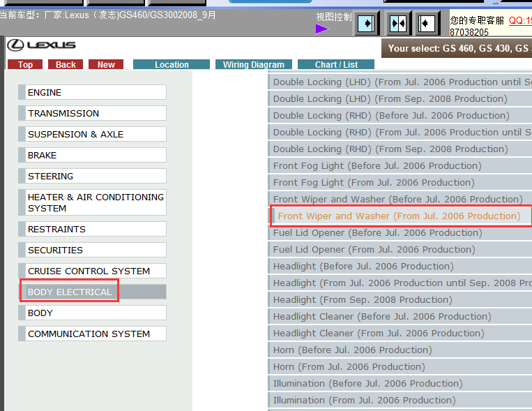
Task: Open Double Locking (RHD) From Sep. 2008 Production
Action: 400,149
